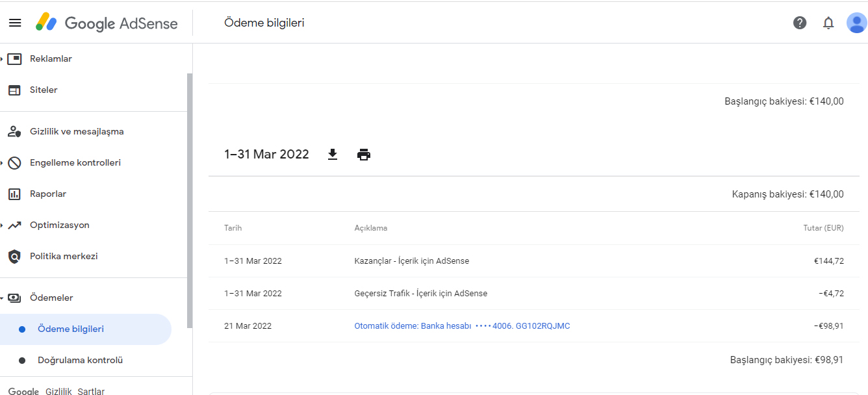Click the Tutar (EUR) column header
This screenshot has height=395, width=868.
coord(824,228)
